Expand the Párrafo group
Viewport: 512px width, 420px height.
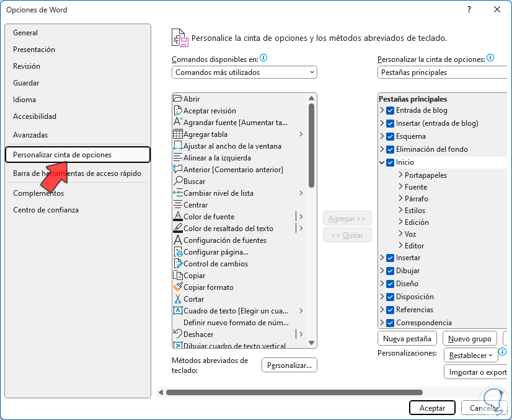click(x=400, y=198)
